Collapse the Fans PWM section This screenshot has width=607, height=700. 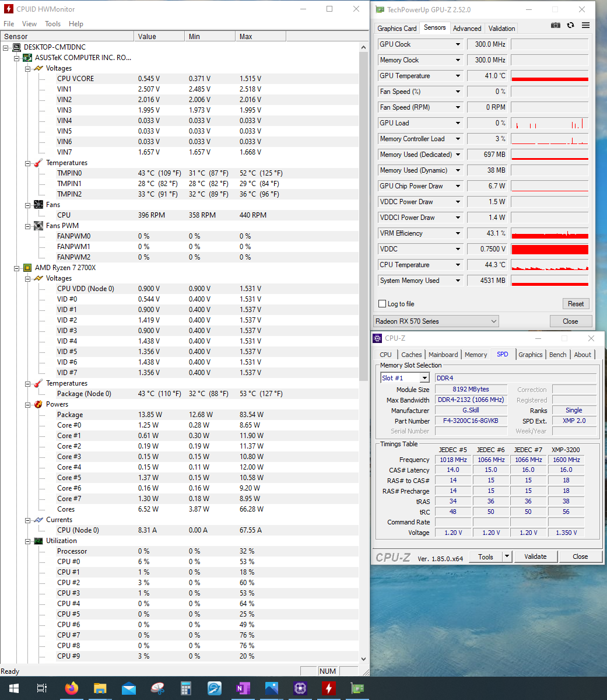(x=27, y=226)
